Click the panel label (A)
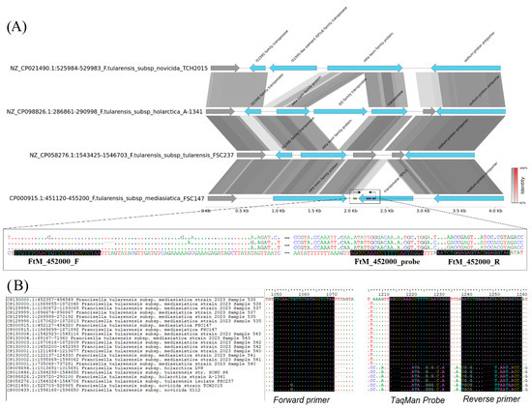 click(16, 26)
